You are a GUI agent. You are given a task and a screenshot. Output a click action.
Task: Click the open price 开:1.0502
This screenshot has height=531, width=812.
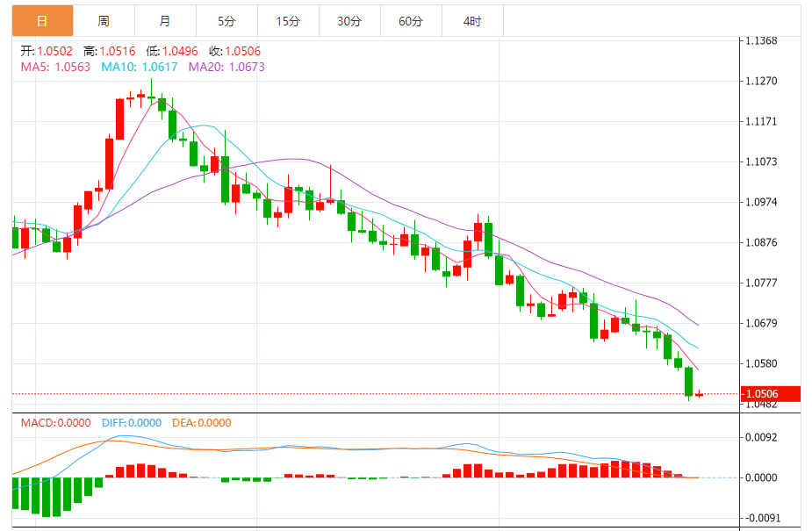click(47, 51)
